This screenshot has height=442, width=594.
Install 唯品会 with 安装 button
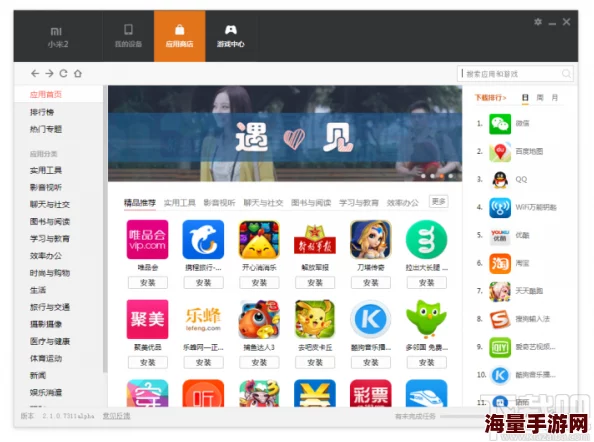click(147, 283)
